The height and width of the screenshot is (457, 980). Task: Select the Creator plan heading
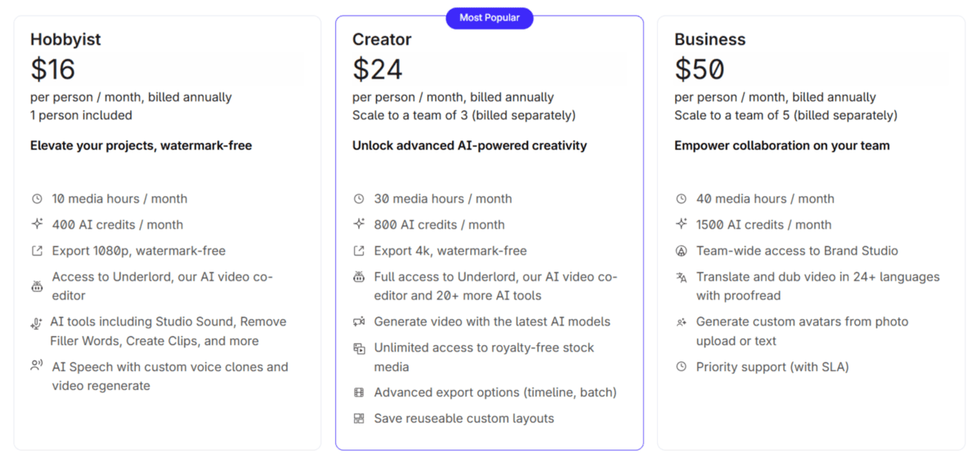point(382,39)
